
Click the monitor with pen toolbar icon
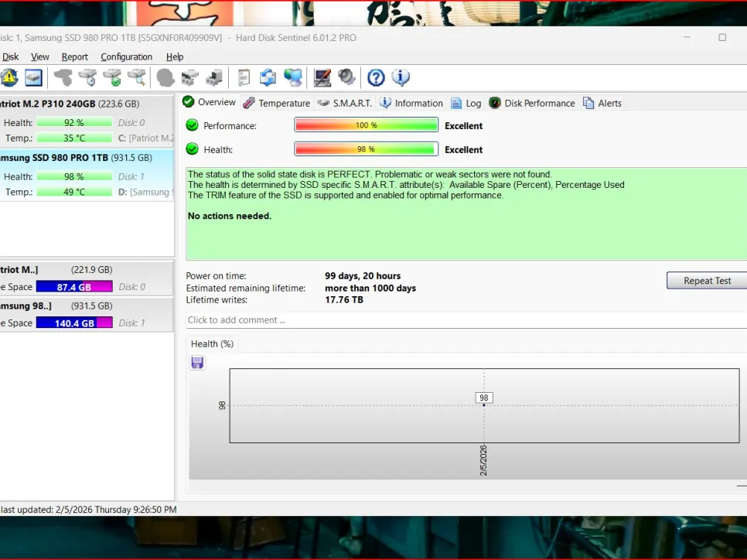pyautogui.click(x=322, y=77)
